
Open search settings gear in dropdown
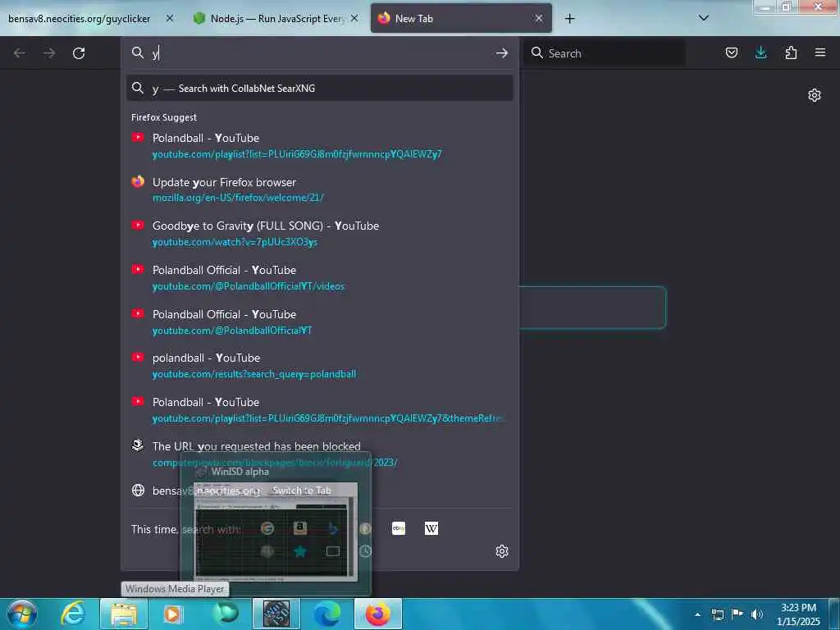tap(502, 551)
